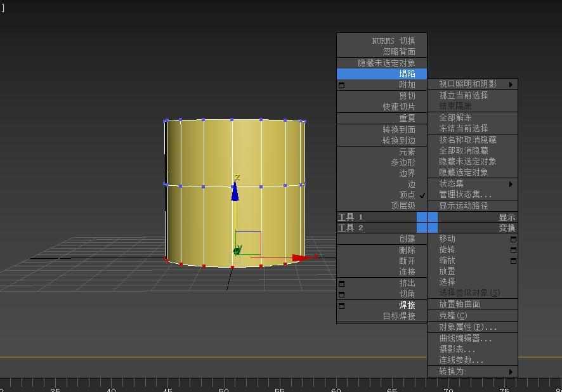Toggle 忽略背面 (Ignore Backfacing) option
This screenshot has height=392, width=562.
(398, 51)
